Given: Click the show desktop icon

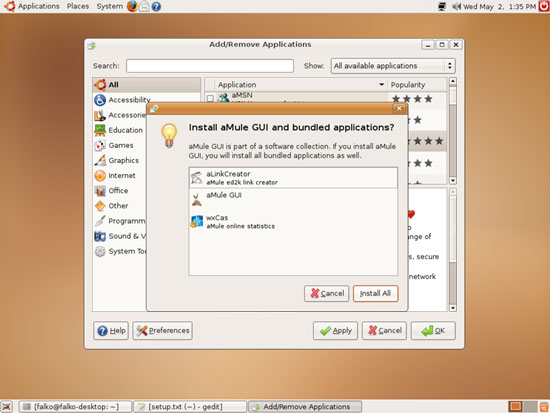Looking at the screenshot, I should (x=7, y=407).
